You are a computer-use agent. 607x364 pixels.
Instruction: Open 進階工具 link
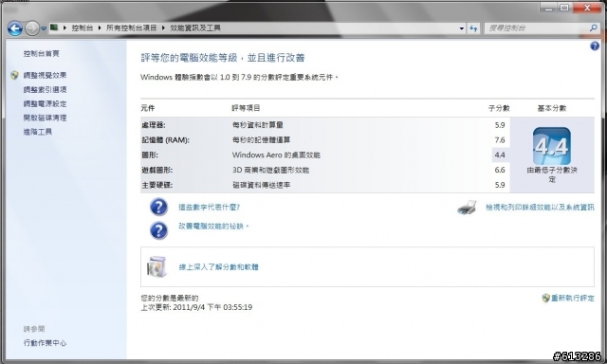(x=38, y=132)
